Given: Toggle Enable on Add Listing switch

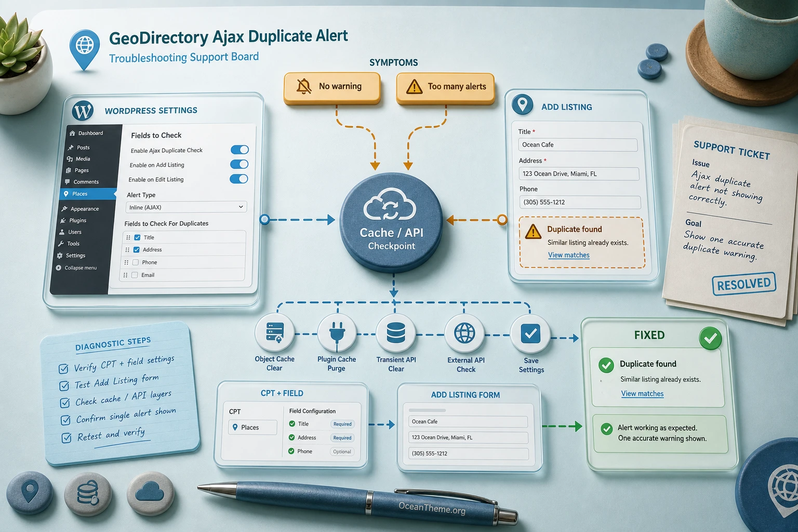Looking at the screenshot, I should (239, 164).
